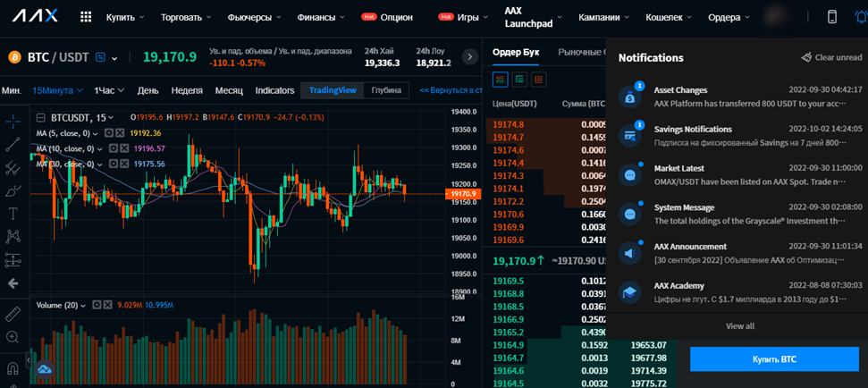Expand the Кошелек menu
Screen dimensions: 868x388
[x=669, y=17]
